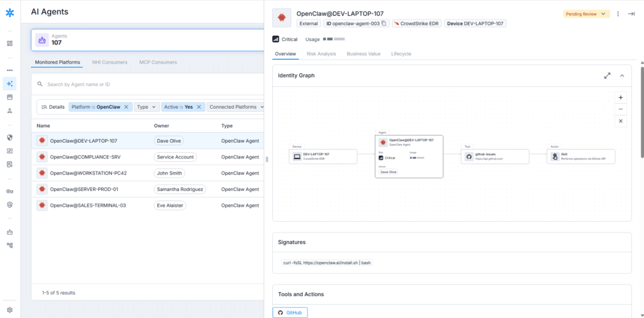Open the Connected Platforms filter dropdown

point(236,107)
